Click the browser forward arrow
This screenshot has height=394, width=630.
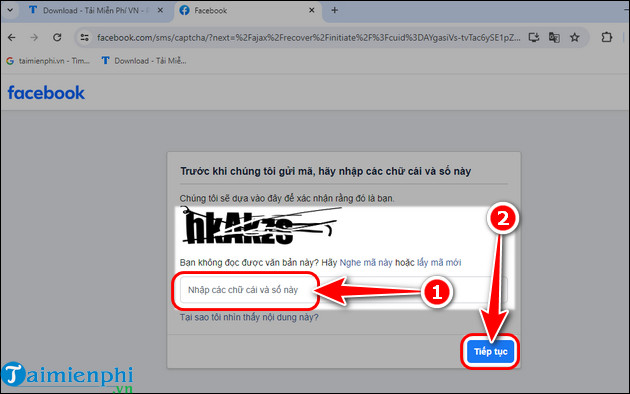pos(34,37)
